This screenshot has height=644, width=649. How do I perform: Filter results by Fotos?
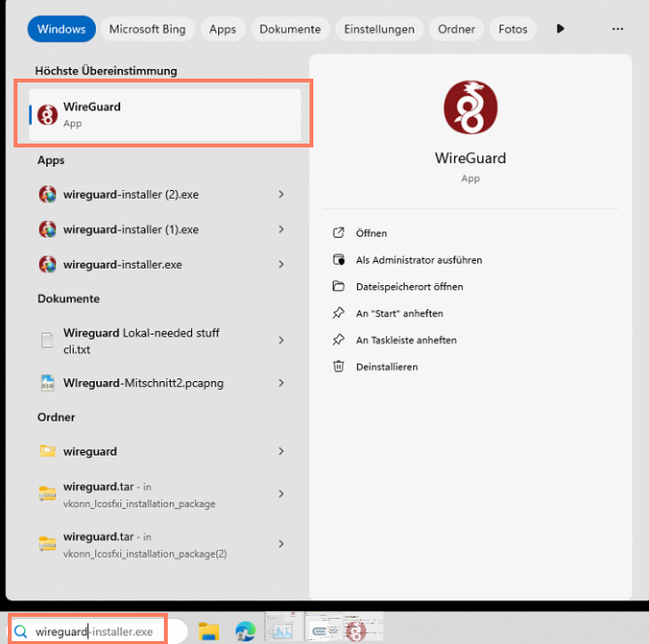(x=513, y=29)
